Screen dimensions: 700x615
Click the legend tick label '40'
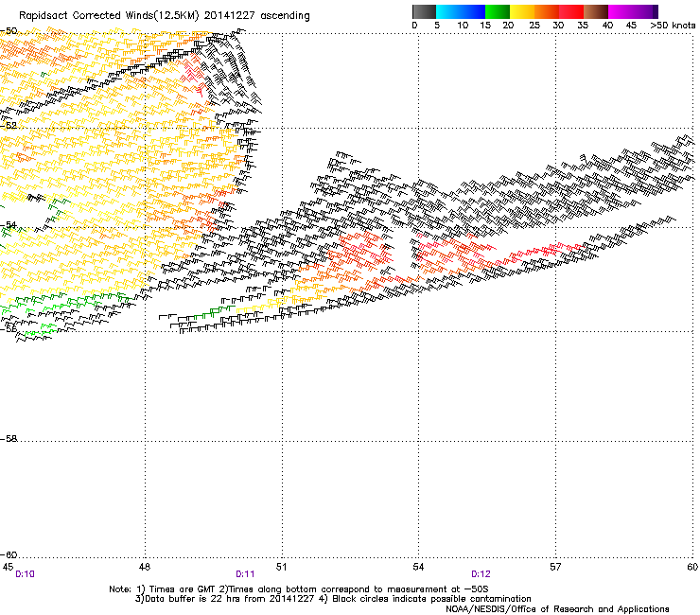[x=607, y=26]
